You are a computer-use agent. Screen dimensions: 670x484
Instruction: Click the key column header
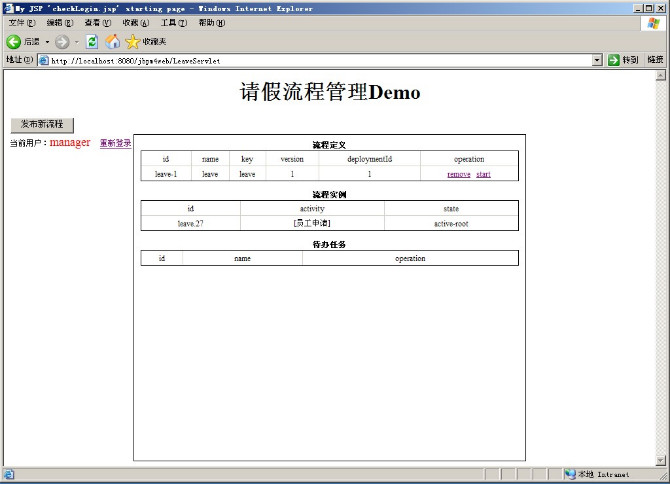[x=247, y=159]
